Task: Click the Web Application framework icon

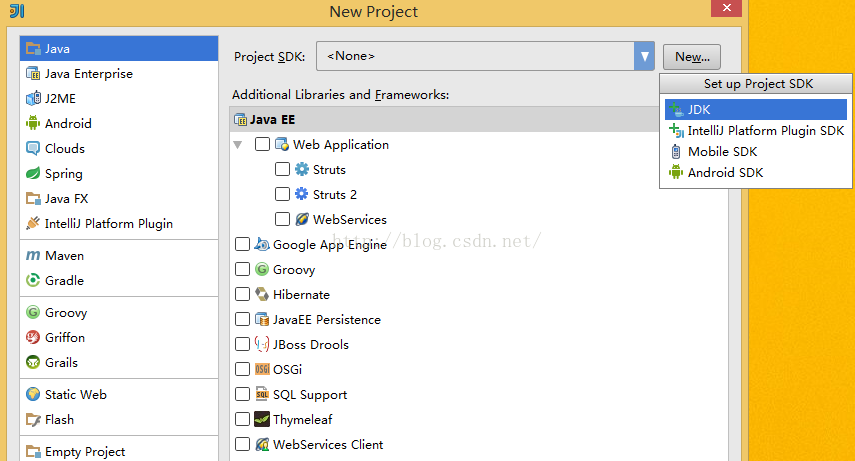Action: [282, 145]
